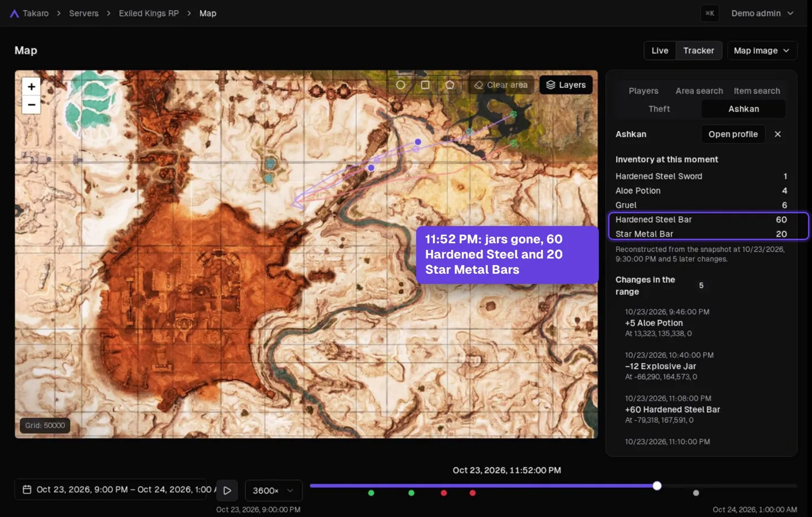Change the 3600x playback speed
This screenshot has width=812, height=517.
click(273, 490)
